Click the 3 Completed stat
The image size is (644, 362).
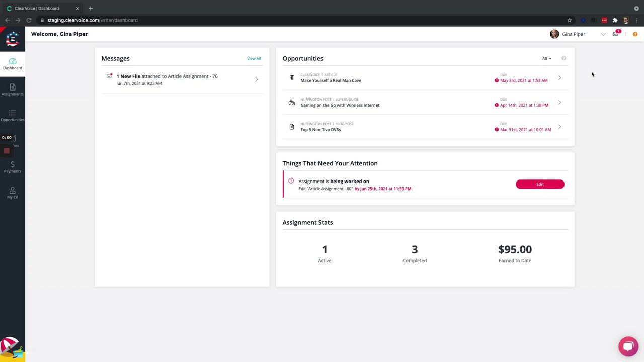click(x=415, y=253)
